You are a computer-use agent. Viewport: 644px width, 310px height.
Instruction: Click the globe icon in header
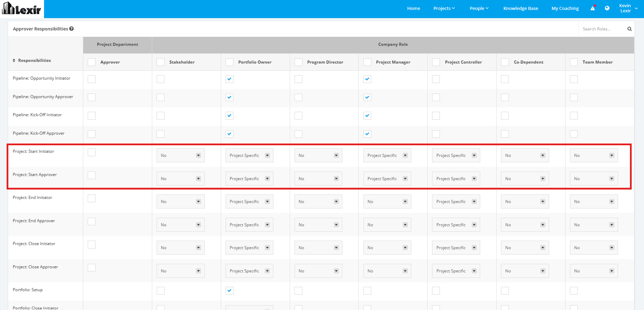(x=607, y=8)
